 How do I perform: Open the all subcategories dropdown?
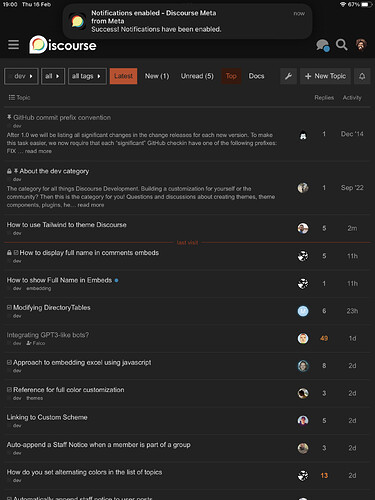(53, 76)
